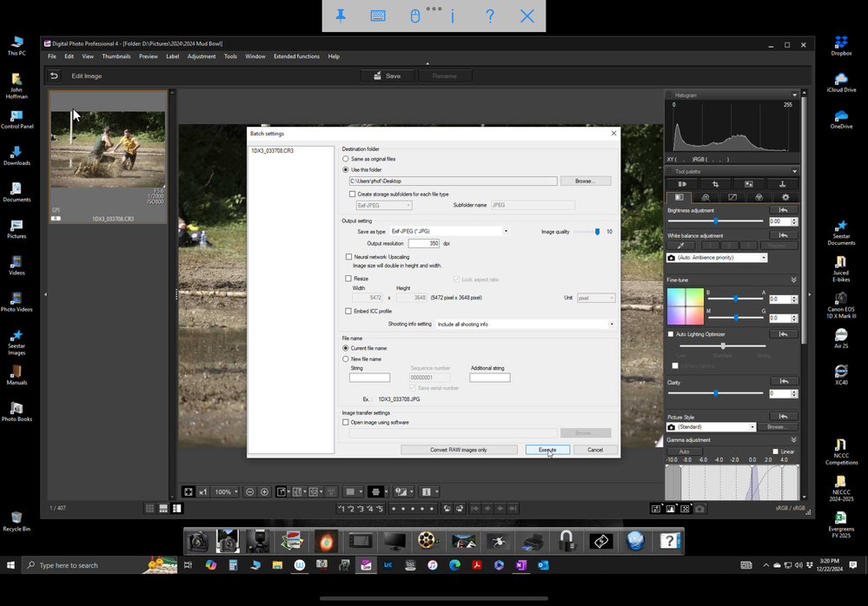Viewport: 868px width, 606px height.
Task: Click the fit-to-window view icon
Action: coord(189,492)
